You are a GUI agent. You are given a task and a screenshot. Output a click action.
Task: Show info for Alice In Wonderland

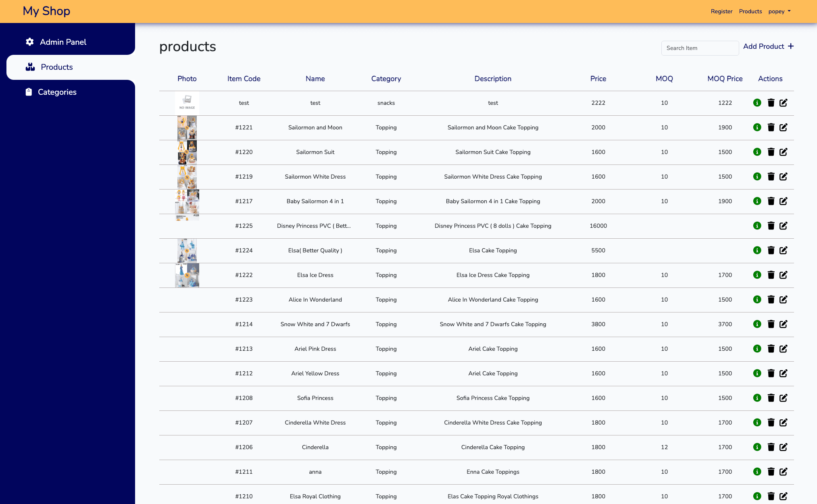[x=757, y=300]
